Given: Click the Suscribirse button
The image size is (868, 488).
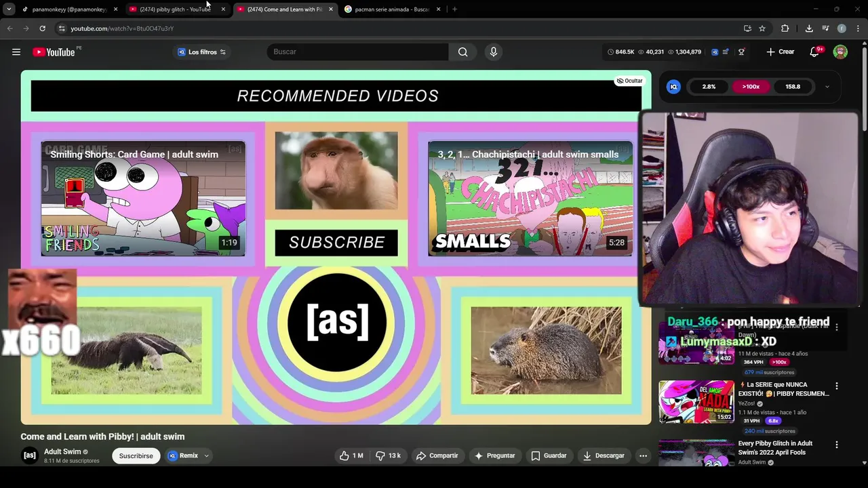Looking at the screenshot, I should 136,455.
